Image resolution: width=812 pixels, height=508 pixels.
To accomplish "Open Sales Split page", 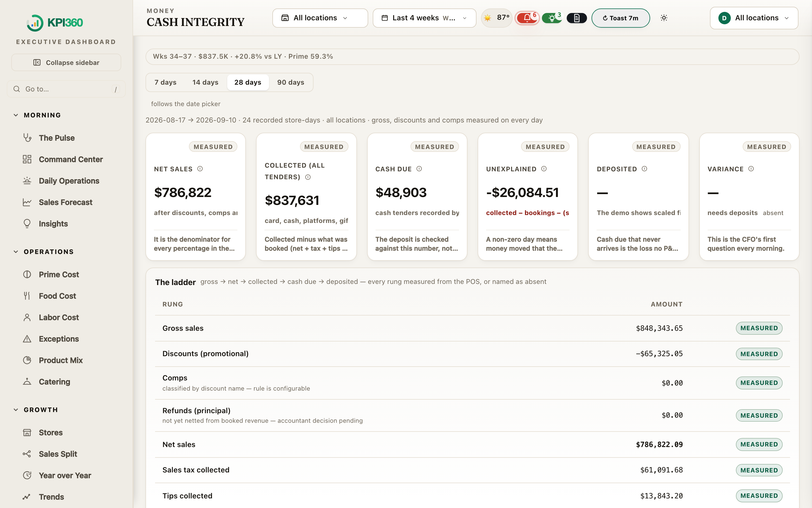I will [x=58, y=454].
